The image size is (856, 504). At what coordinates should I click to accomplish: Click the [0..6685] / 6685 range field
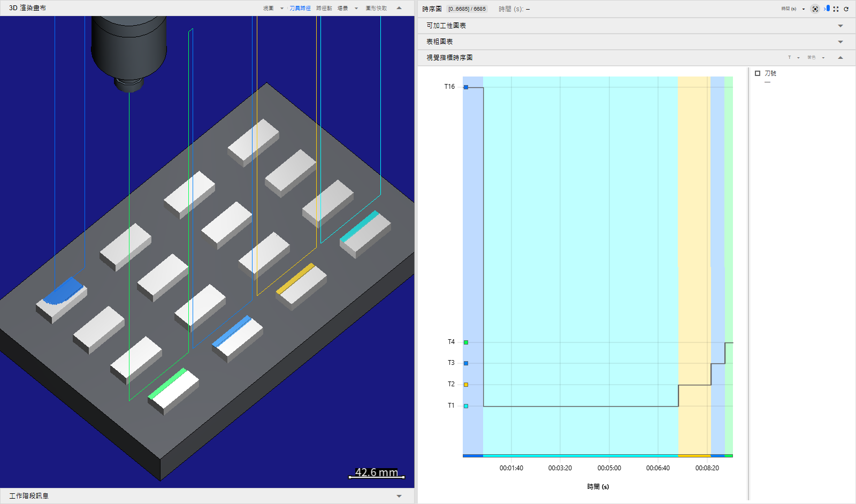point(467,9)
